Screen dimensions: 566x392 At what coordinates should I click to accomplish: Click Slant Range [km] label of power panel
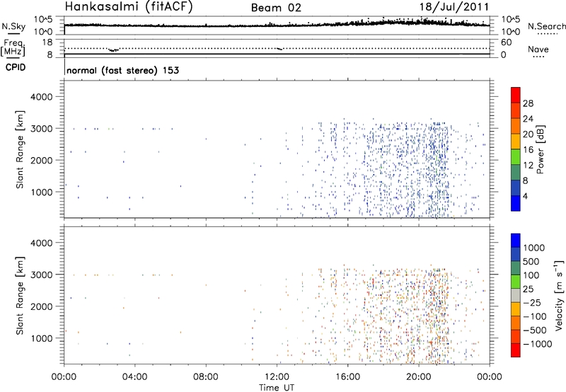tap(20, 149)
